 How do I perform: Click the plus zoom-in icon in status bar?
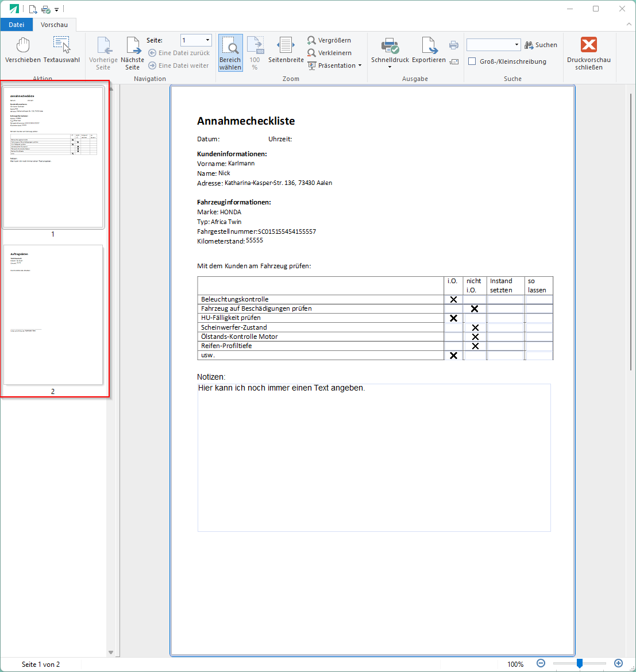[618, 663]
